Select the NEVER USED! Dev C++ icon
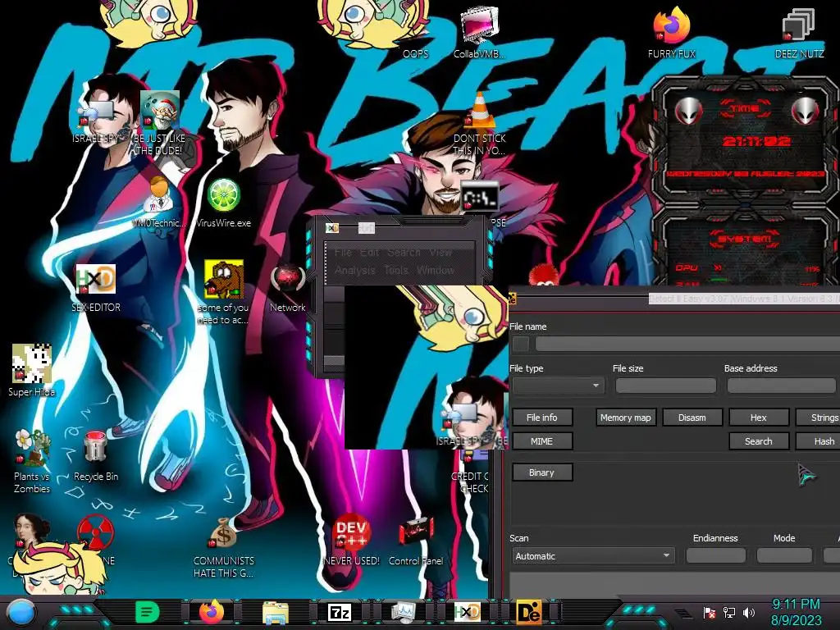The image size is (840, 630). click(351, 540)
